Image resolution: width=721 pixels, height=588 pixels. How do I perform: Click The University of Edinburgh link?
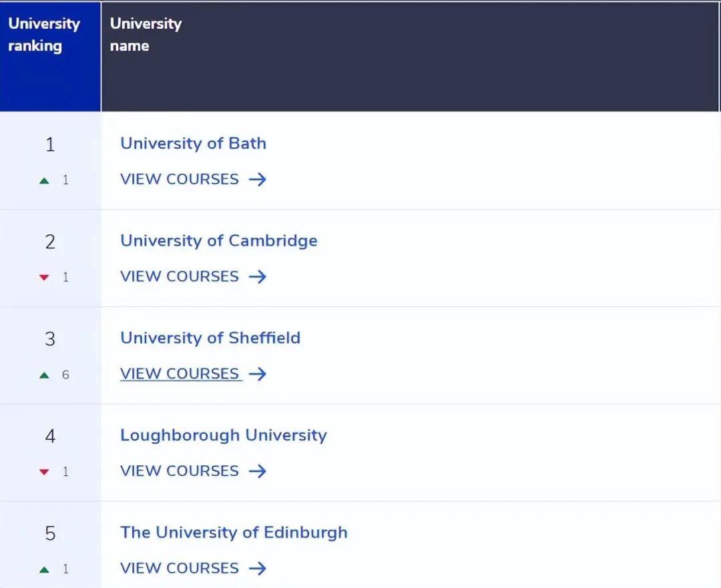(234, 533)
